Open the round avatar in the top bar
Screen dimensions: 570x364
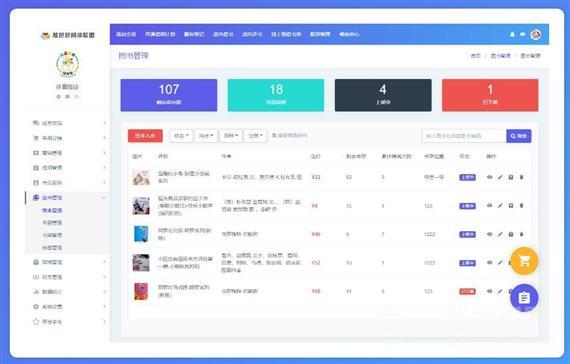tap(535, 34)
